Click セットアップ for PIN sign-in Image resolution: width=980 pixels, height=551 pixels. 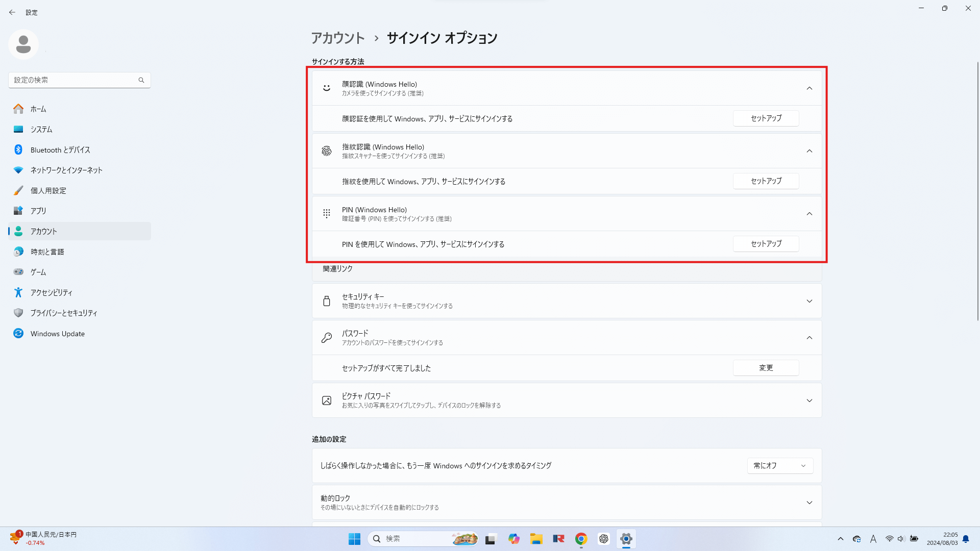click(x=766, y=244)
